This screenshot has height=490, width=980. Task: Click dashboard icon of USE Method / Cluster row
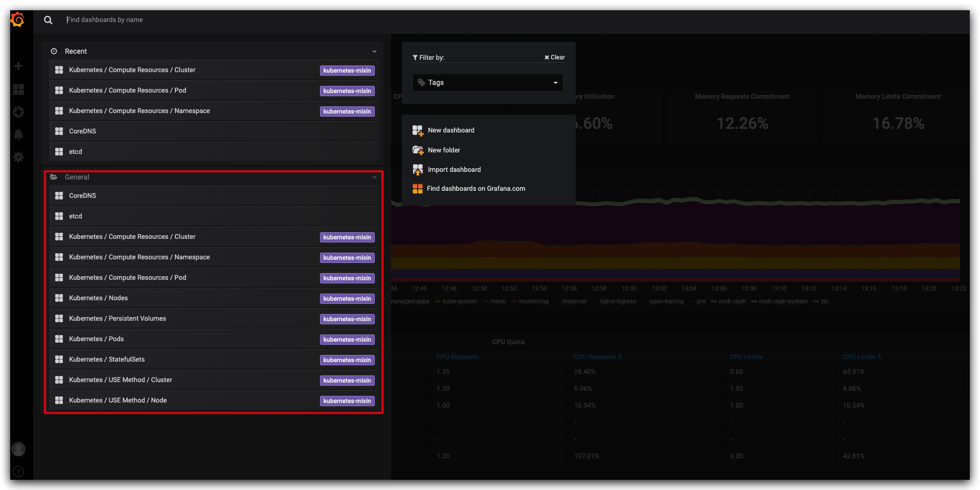coord(59,380)
